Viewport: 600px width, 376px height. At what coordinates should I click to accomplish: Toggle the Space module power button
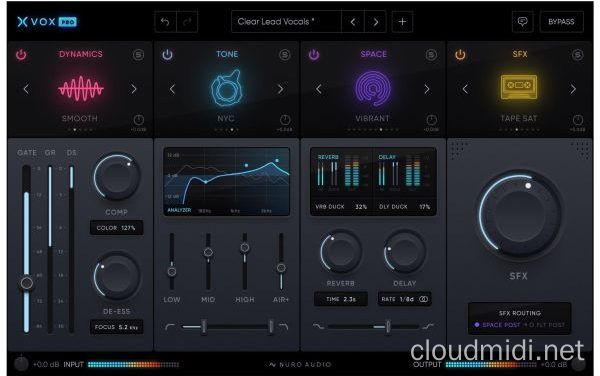tap(314, 55)
